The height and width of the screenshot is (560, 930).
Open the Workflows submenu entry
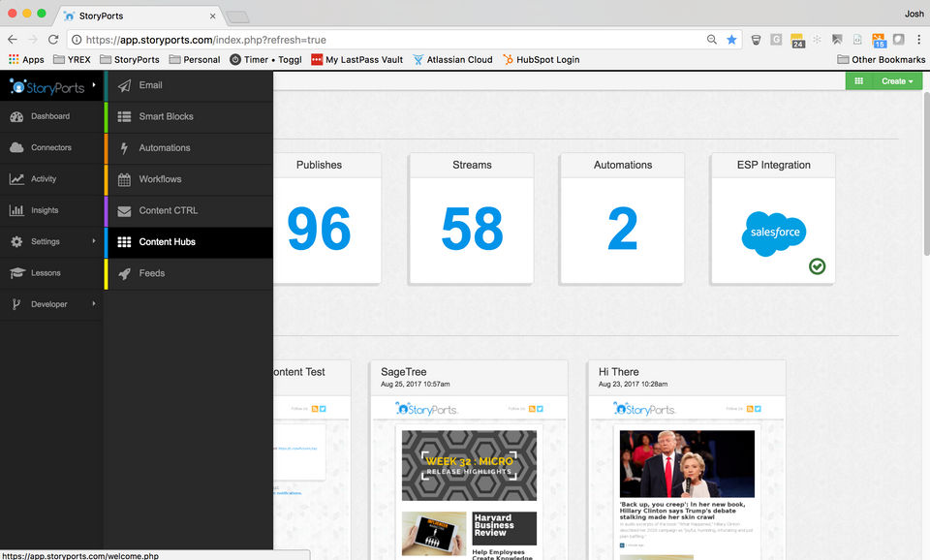pos(189,179)
